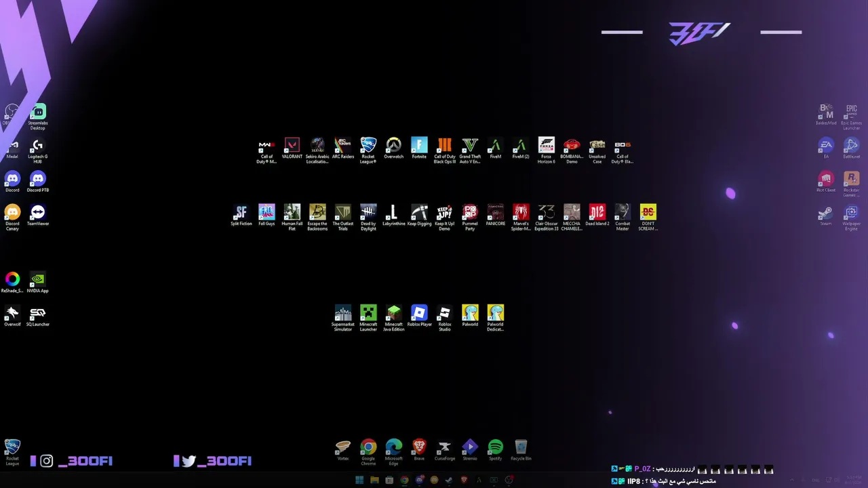The width and height of the screenshot is (868, 488).
Task: Select the Call of Duty MW3 icon
Action: pyautogui.click(x=267, y=151)
